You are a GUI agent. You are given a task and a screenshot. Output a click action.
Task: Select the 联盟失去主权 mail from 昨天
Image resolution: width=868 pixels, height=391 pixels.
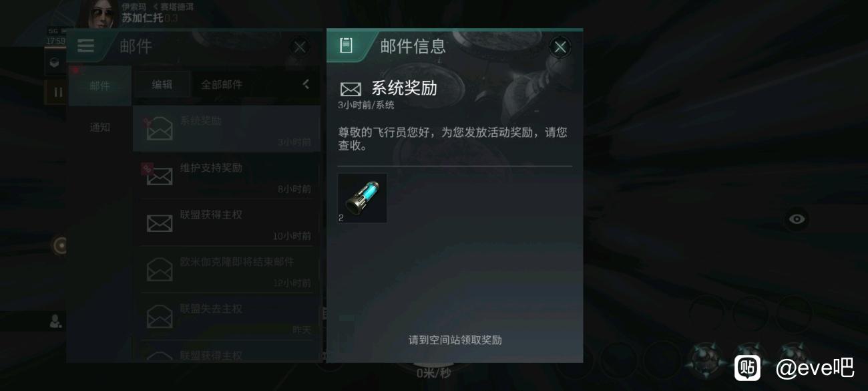(x=227, y=317)
